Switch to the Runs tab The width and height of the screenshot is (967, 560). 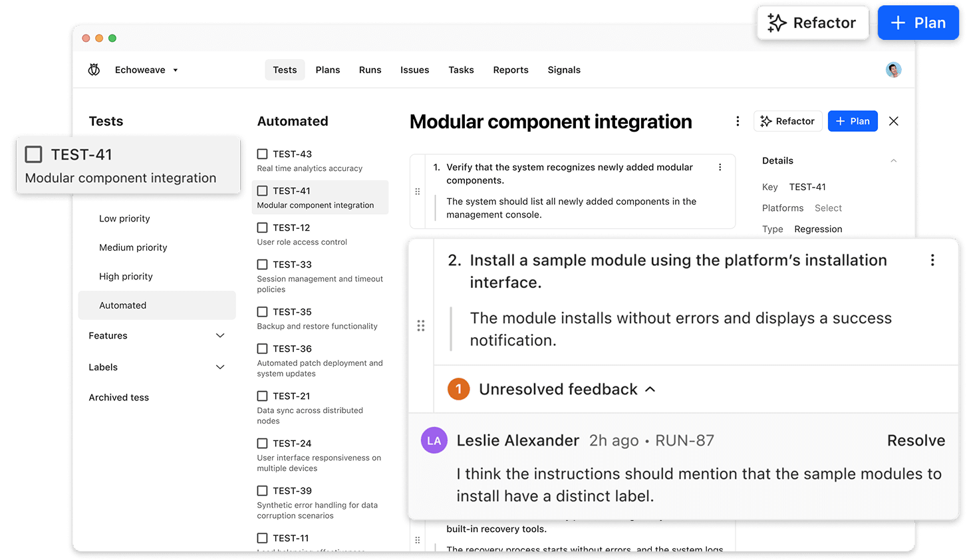370,69
